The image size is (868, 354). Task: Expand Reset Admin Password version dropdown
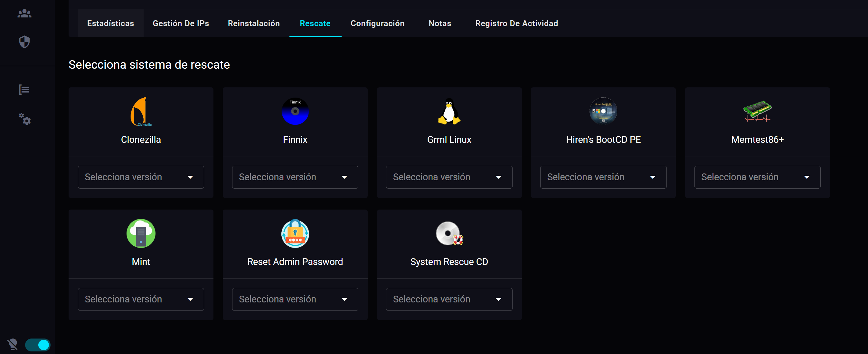coord(295,299)
